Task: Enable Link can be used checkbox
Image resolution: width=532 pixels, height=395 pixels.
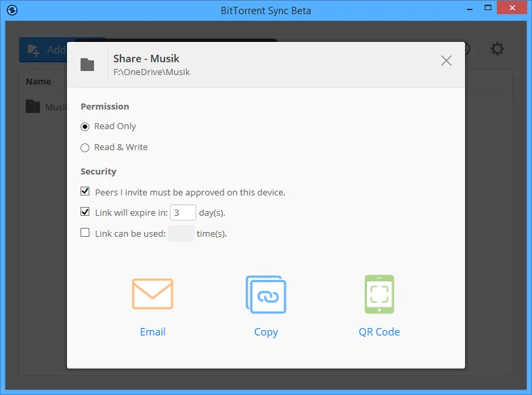Action: point(85,233)
